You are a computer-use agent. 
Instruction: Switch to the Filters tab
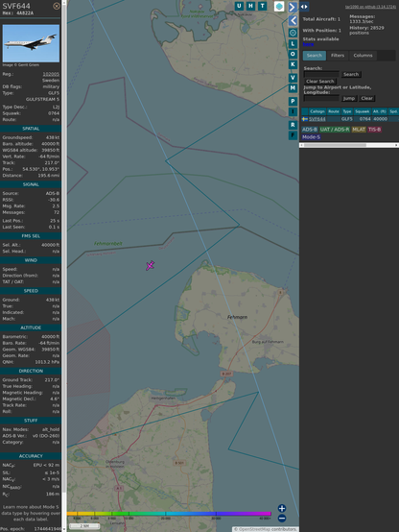pos(338,56)
